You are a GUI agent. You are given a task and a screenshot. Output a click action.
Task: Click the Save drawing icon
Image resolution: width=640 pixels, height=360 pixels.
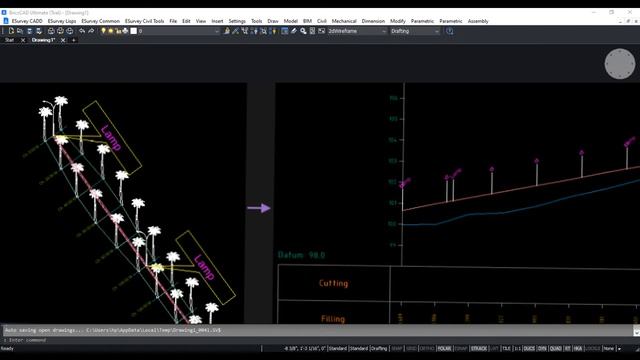(x=29, y=31)
